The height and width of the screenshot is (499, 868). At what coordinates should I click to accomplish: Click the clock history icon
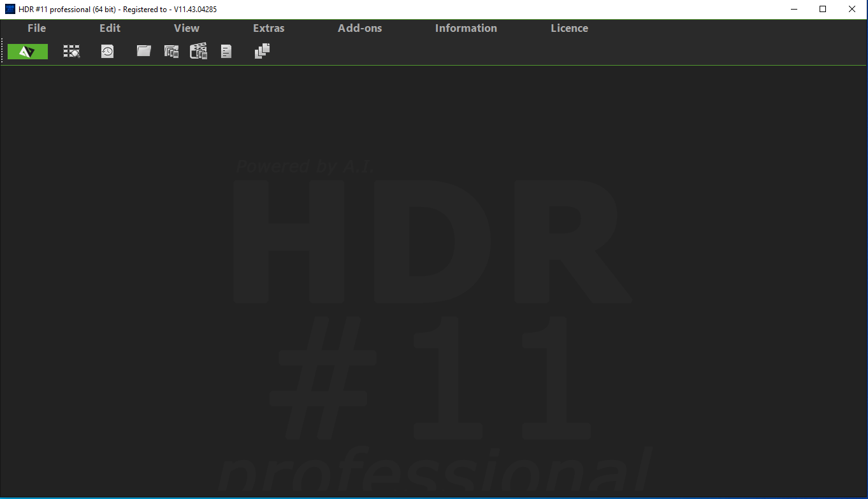pos(108,52)
